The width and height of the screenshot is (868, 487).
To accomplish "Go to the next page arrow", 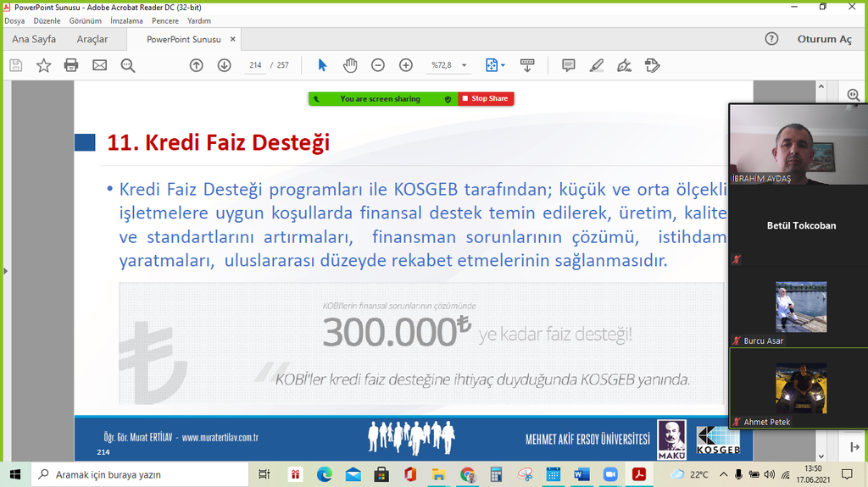I will (224, 65).
